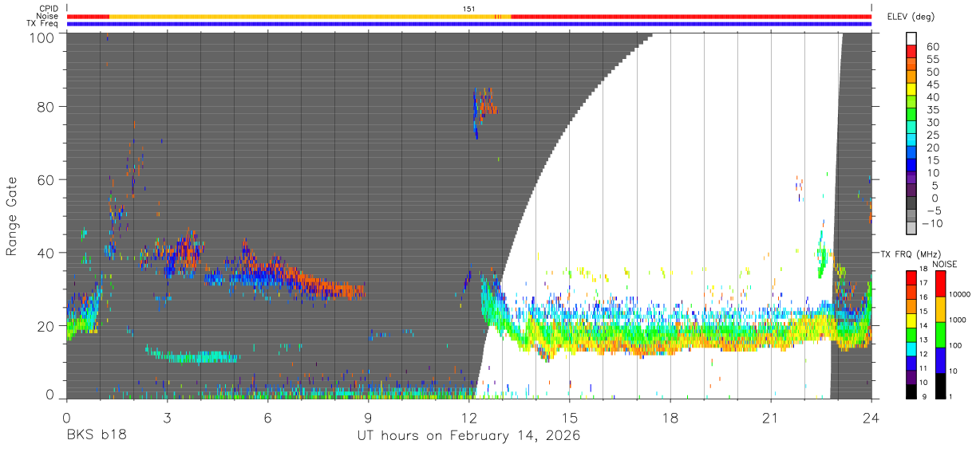
Task: Click the Range Gate axis label
Action: tap(12, 217)
